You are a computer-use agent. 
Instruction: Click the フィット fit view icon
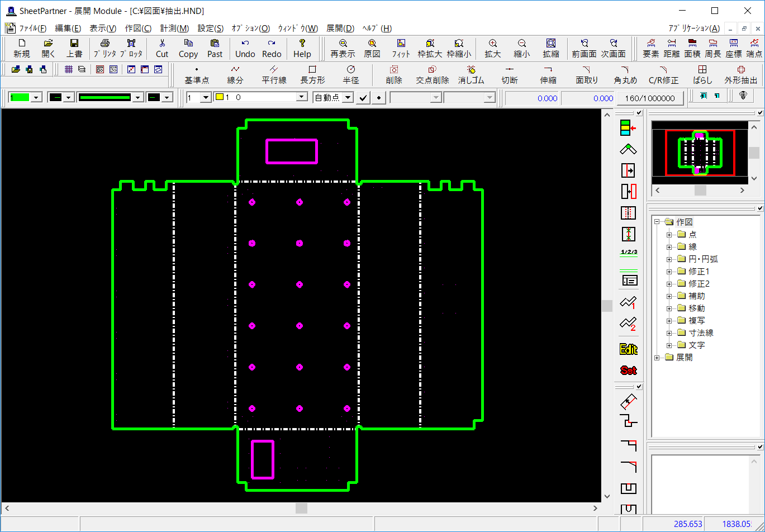(x=401, y=49)
